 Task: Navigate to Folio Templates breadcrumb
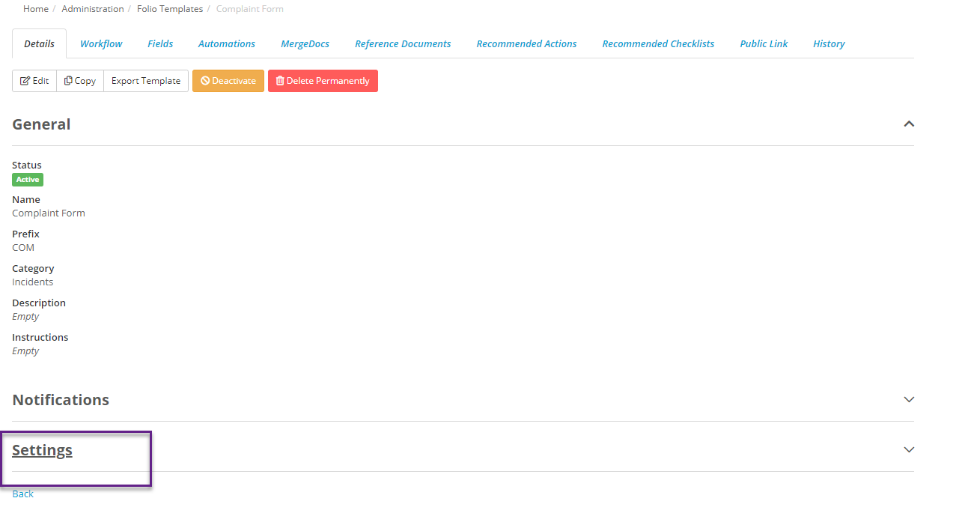(170, 9)
